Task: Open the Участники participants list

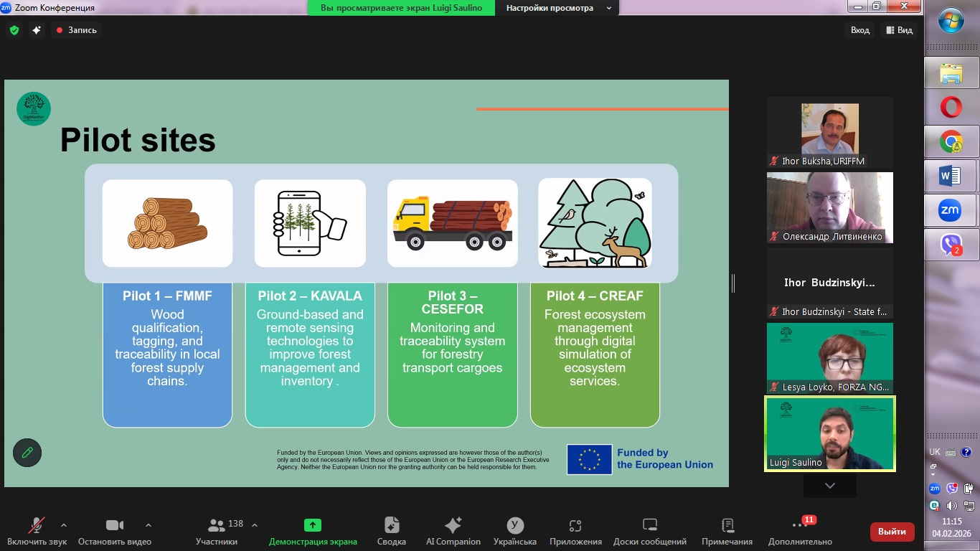Action: [217, 531]
